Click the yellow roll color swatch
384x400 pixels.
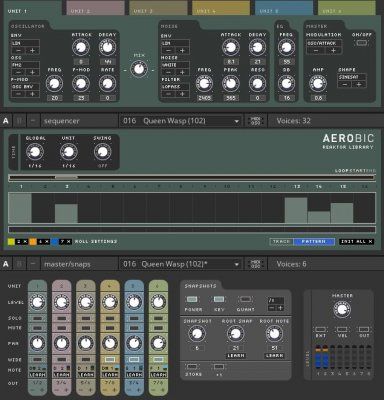point(11,242)
